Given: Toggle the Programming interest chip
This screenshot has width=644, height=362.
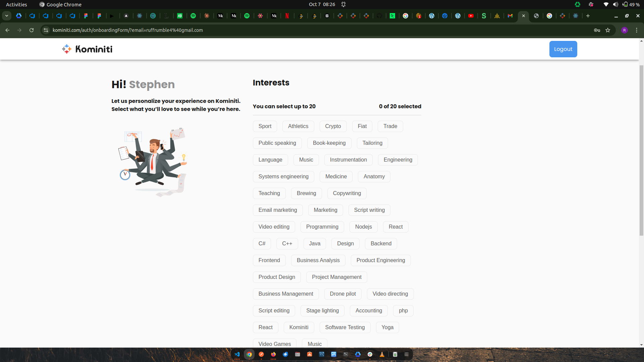Looking at the screenshot, I should click(x=322, y=227).
